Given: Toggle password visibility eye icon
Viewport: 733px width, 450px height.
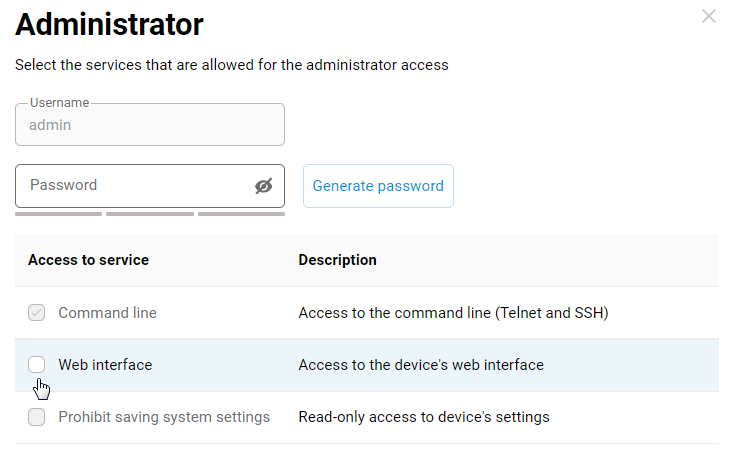Looking at the screenshot, I should tap(263, 186).
